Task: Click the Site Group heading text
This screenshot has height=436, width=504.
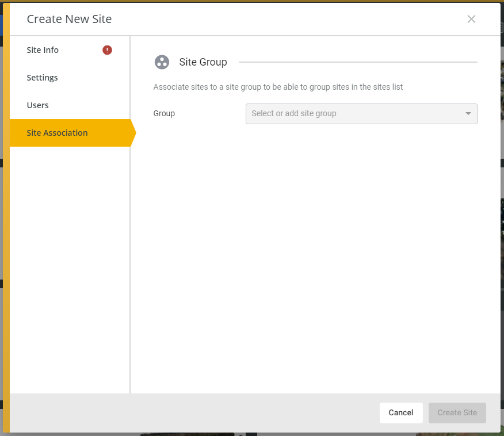Action: point(203,62)
